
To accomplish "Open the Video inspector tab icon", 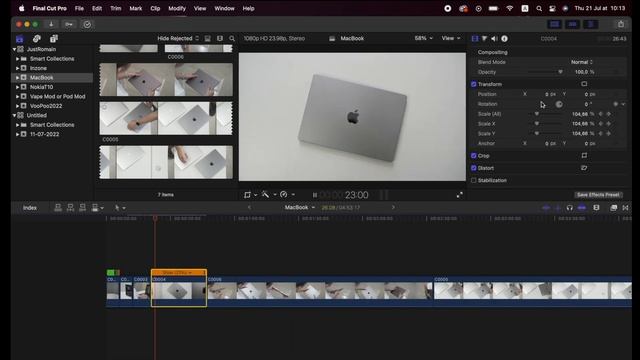I will pyautogui.click(x=475, y=38).
